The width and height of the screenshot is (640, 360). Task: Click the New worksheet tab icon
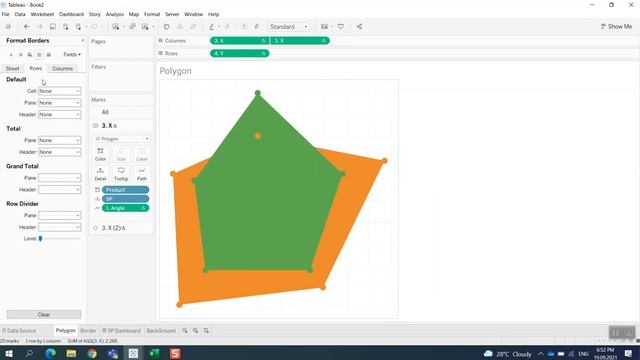[x=185, y=331]
